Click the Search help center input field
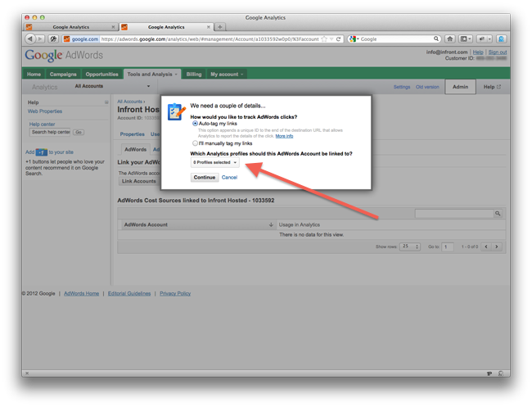 (x=50, y=132)
